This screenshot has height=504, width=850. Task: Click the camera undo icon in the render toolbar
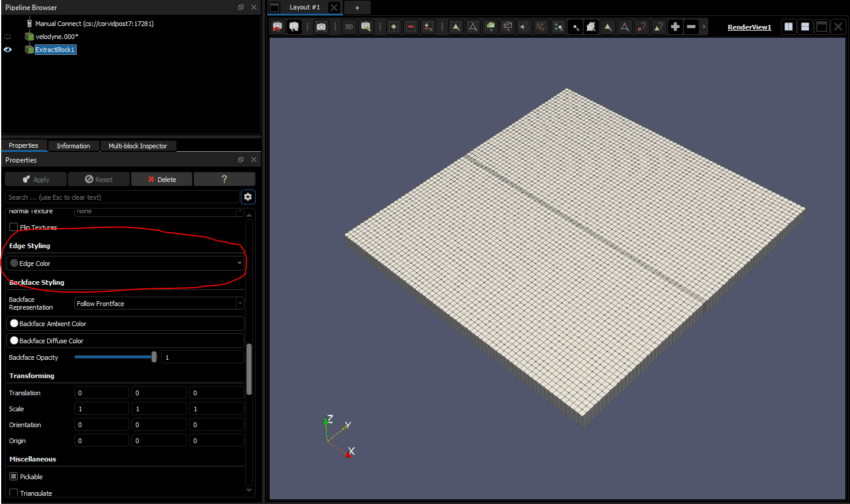278,27
